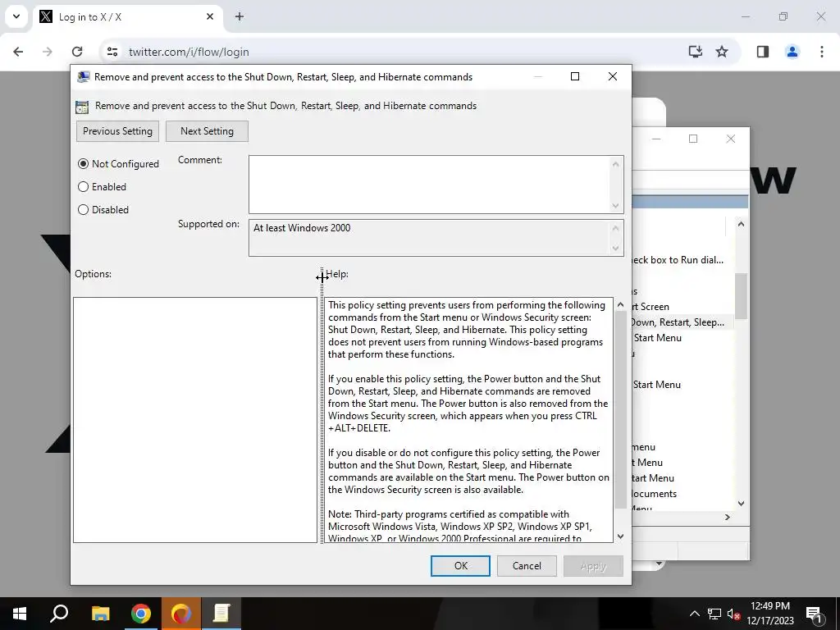Viewport: 840px width, 630px height.
Task: Close the policy setting dialog
Action: point(613,76)
